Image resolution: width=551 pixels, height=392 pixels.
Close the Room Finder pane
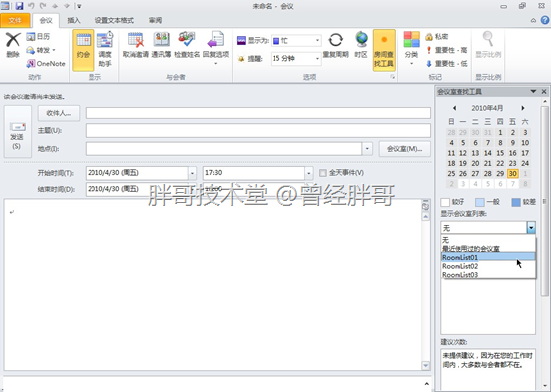544,92
